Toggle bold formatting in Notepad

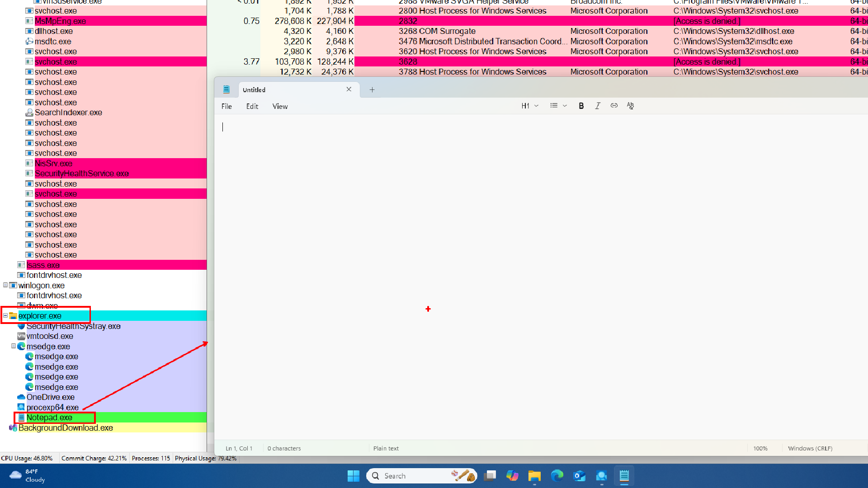[x=581, y=106]
